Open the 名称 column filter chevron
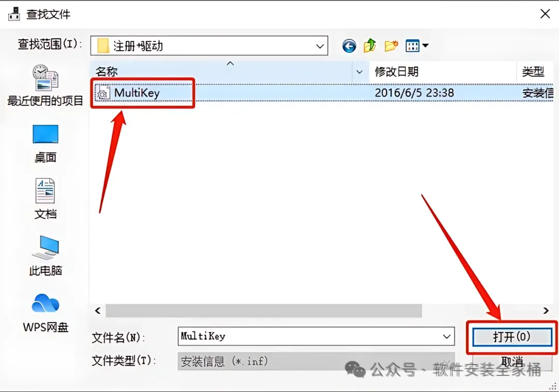This screenshot has width=559, height=392. (359, 71)
